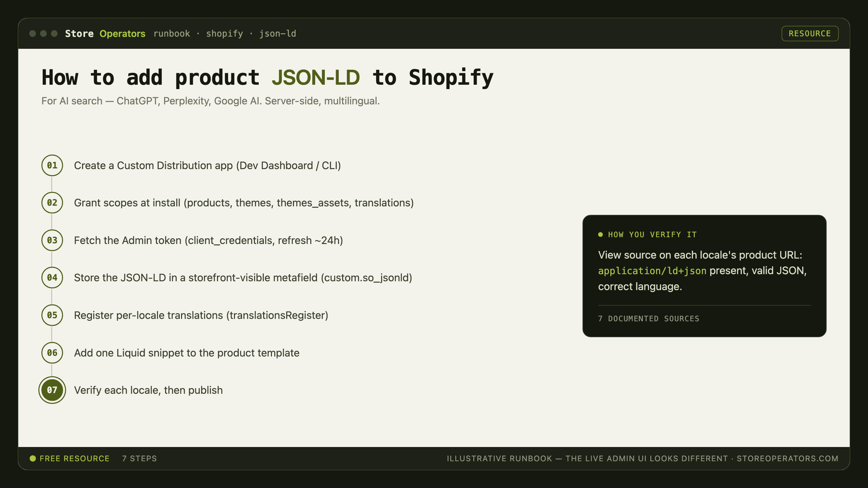This screenshot has height=488, width=868.
Task: Select Grant scopes at install step
Action: point(244,203)
